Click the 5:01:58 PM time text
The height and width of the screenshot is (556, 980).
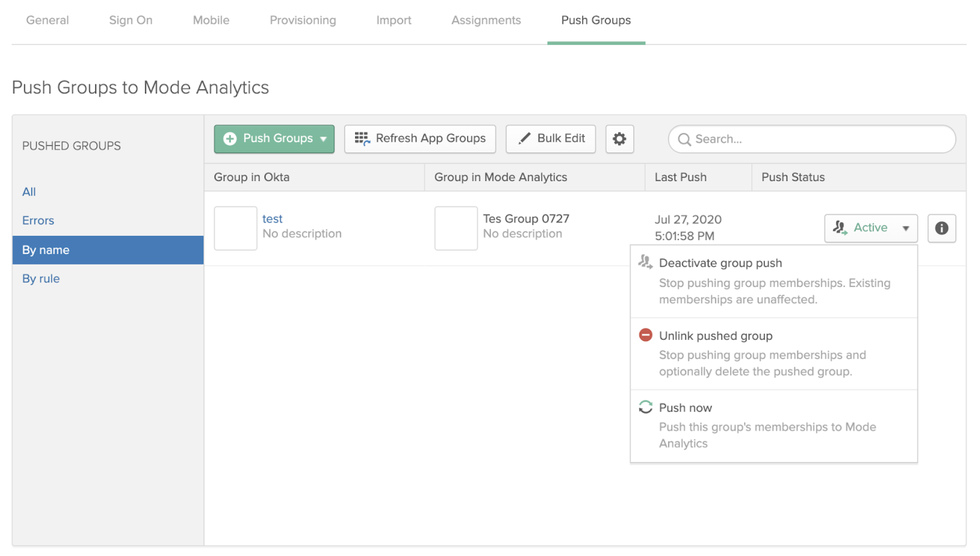[x=684, y=236]
